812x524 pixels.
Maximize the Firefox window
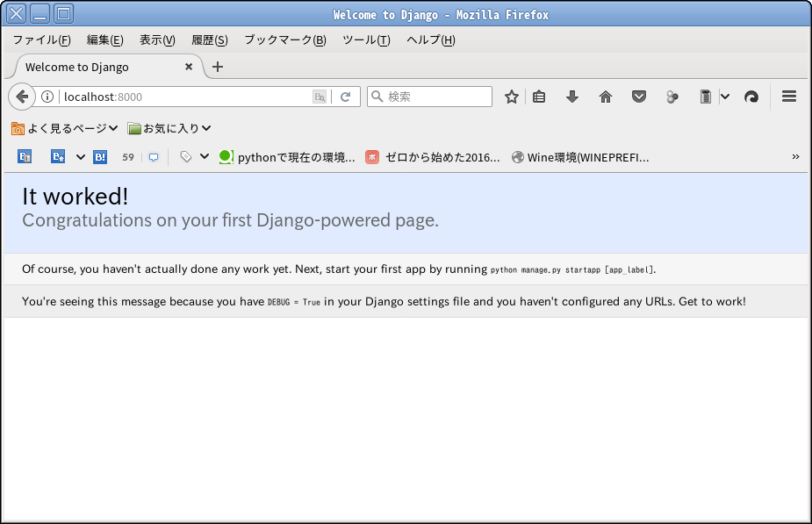click(64, 13)
